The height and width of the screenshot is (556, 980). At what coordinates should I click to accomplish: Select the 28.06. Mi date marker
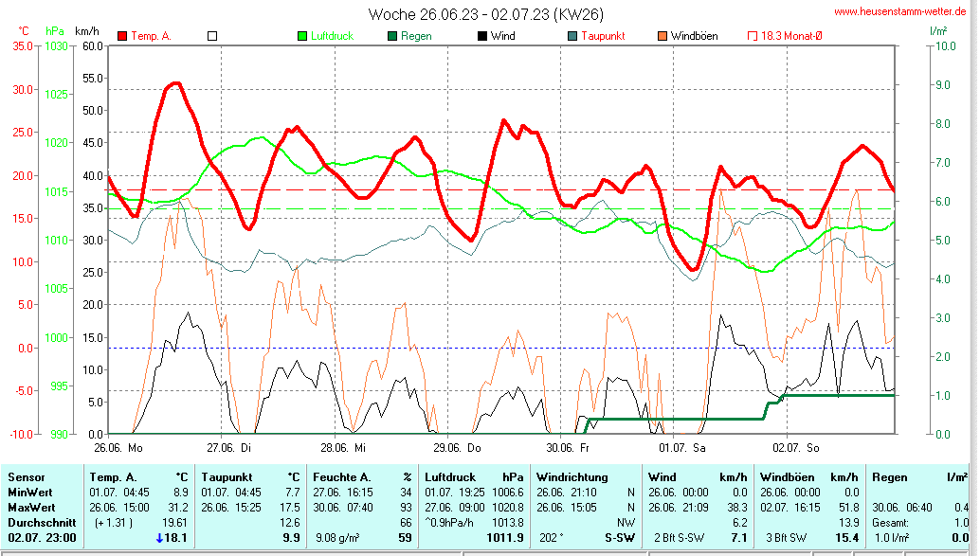click(342, 446)
